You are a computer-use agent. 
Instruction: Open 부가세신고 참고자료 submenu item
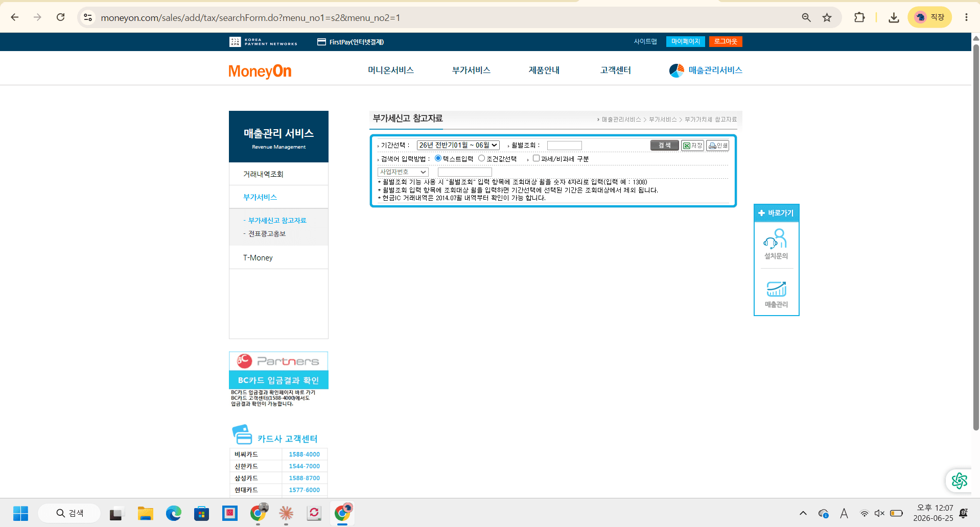pyautogui.click(x=277, y=220)
